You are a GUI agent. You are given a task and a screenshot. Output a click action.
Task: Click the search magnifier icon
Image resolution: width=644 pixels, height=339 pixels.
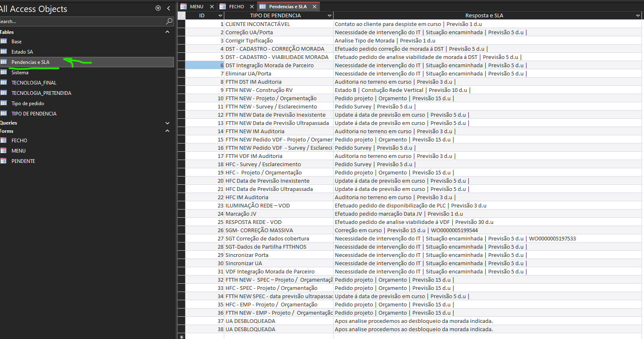pos(169,21)
